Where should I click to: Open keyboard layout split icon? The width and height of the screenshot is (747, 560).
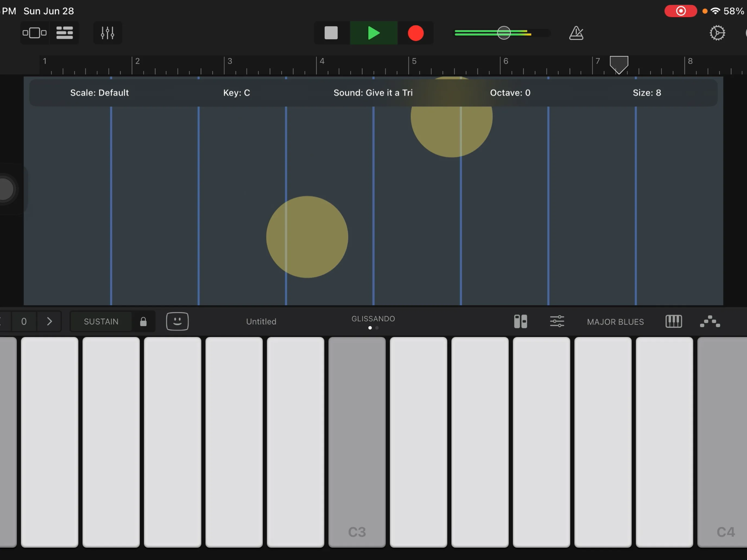pyautogui.click(x=520, y=322)
